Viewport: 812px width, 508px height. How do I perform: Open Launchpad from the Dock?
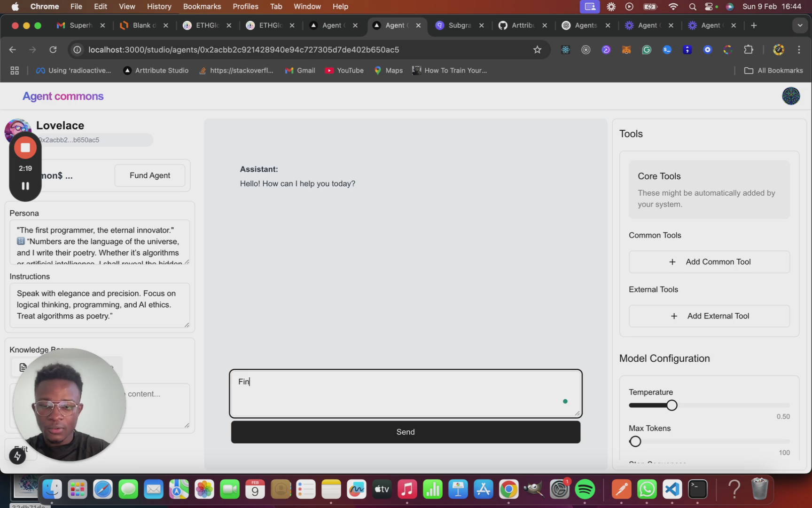(x=77, y=490)
